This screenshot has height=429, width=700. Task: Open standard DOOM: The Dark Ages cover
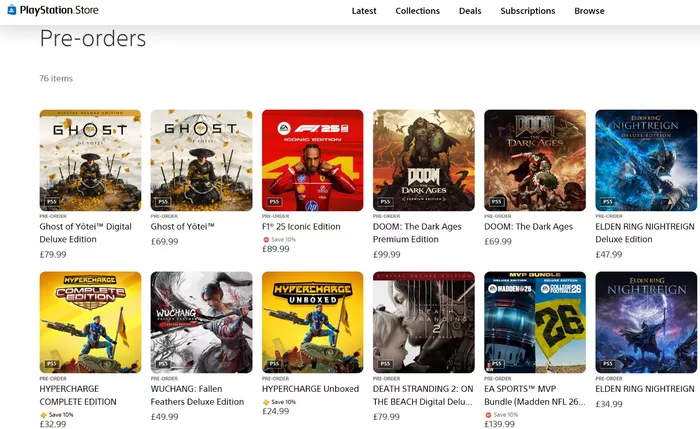coord(535,160)
